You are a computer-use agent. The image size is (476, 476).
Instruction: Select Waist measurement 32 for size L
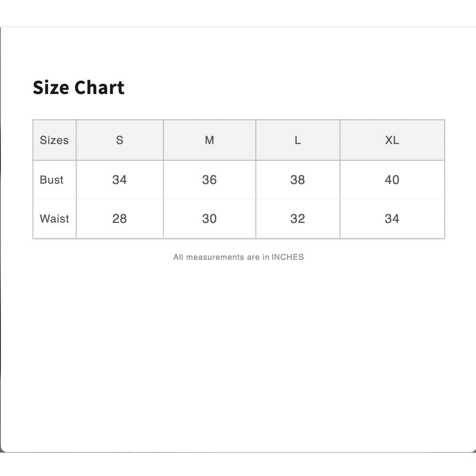(297, 219)
